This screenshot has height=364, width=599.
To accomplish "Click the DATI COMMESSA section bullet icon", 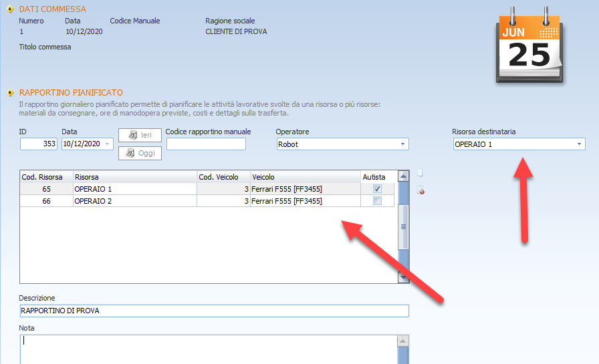I will coord(10,9).
